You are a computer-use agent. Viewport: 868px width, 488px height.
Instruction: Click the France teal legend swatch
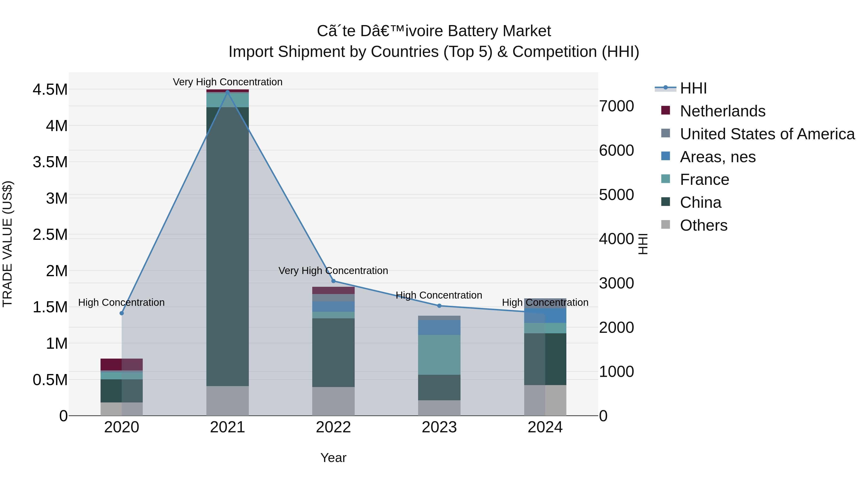pyautogui.click(x=665, y=179)
